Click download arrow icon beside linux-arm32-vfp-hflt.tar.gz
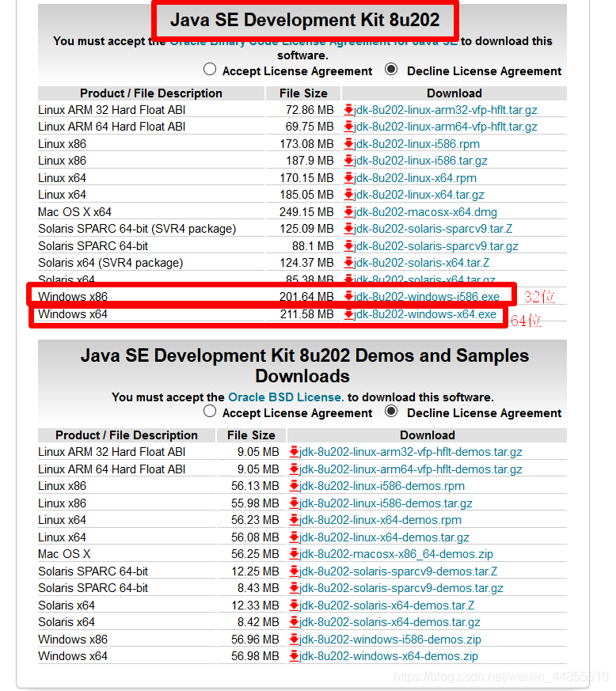Viewport: 616px width, 691px height. tap(349, 110)
